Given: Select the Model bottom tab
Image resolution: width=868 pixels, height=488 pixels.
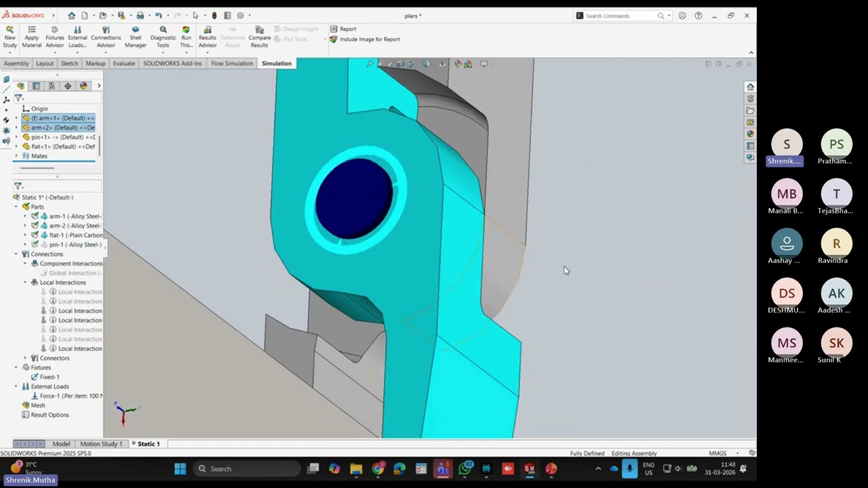Looking at the screenshot, I should pos(61,444).
